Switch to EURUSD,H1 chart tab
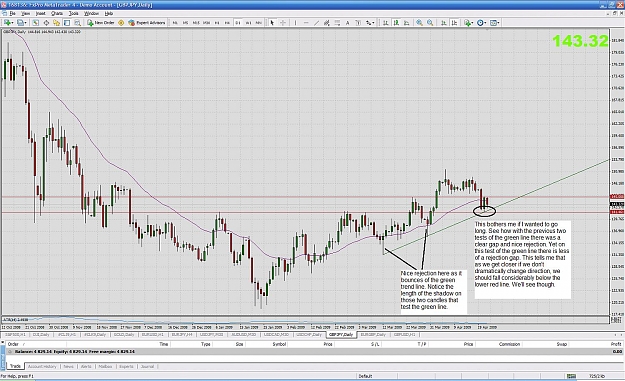This screenshot has width=625, height=381. [153, 335]
